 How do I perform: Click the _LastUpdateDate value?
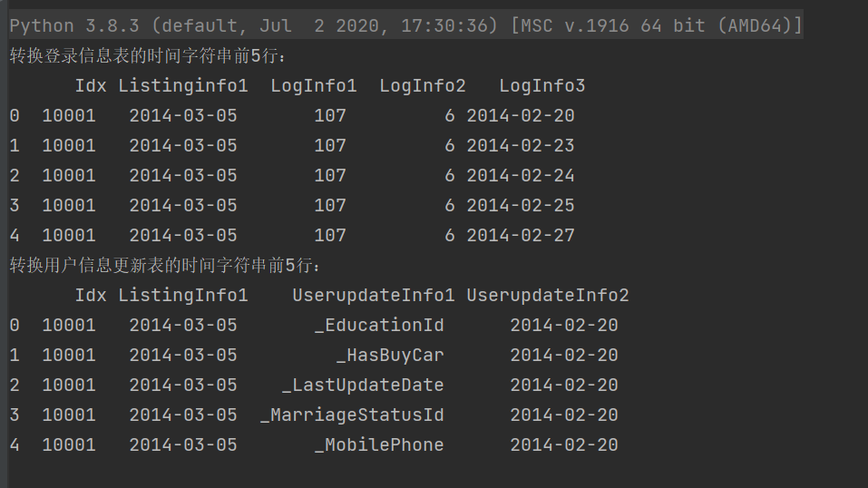(x=363, y=386)
